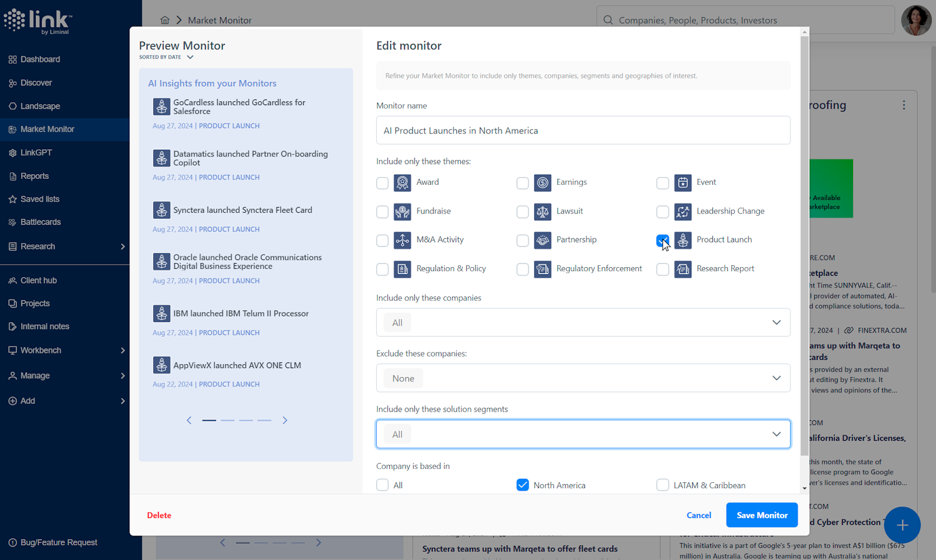Open the Include only these companies dropdown

pyautogui.click(x=583, y=322)
